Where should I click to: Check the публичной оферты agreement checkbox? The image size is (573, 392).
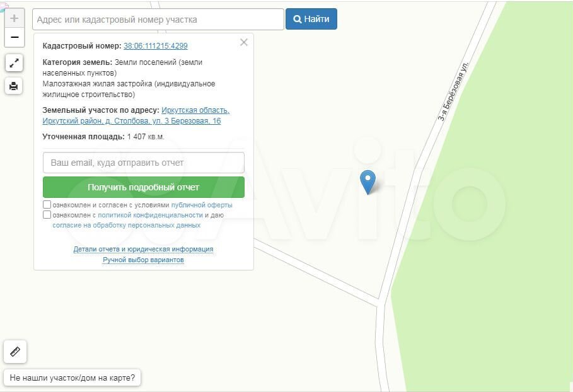(x=47, y=205)
